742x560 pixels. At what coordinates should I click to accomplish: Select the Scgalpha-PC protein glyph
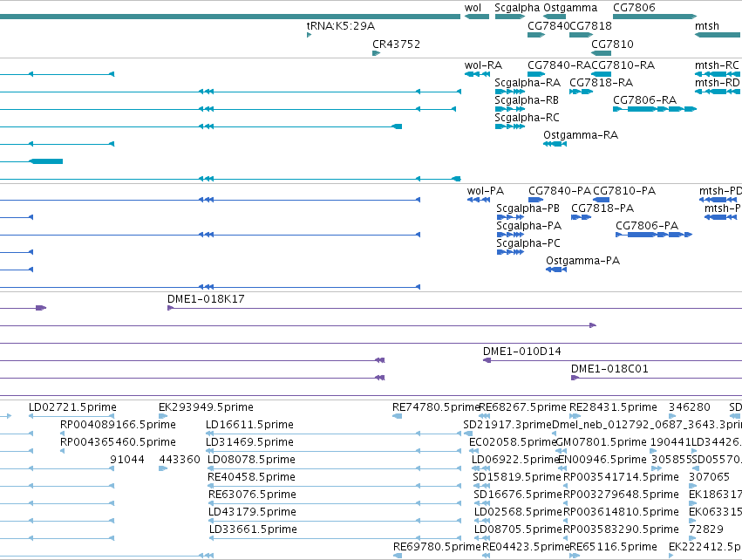point(510,252)
